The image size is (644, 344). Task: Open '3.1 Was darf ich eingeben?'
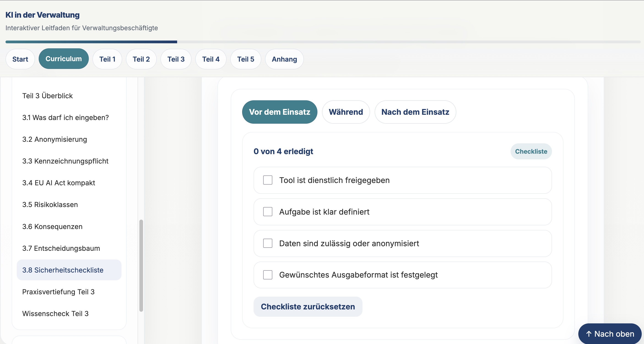69,117
